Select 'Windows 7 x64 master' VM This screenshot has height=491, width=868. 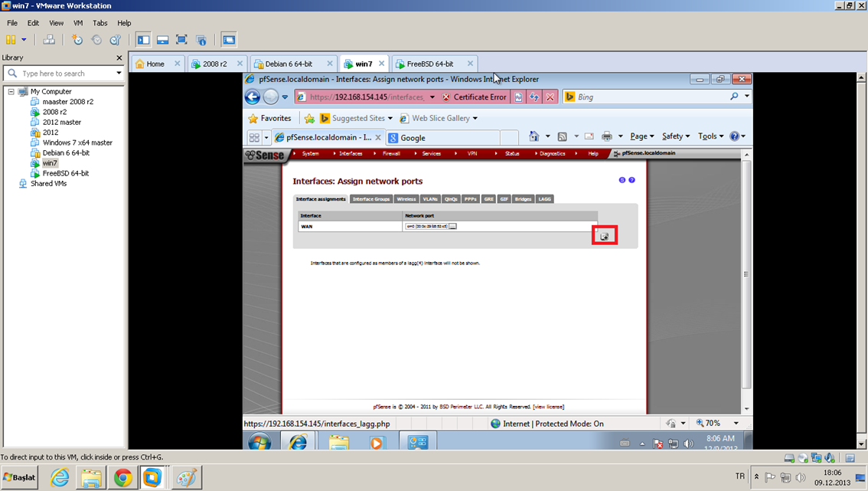click(77, 143)
